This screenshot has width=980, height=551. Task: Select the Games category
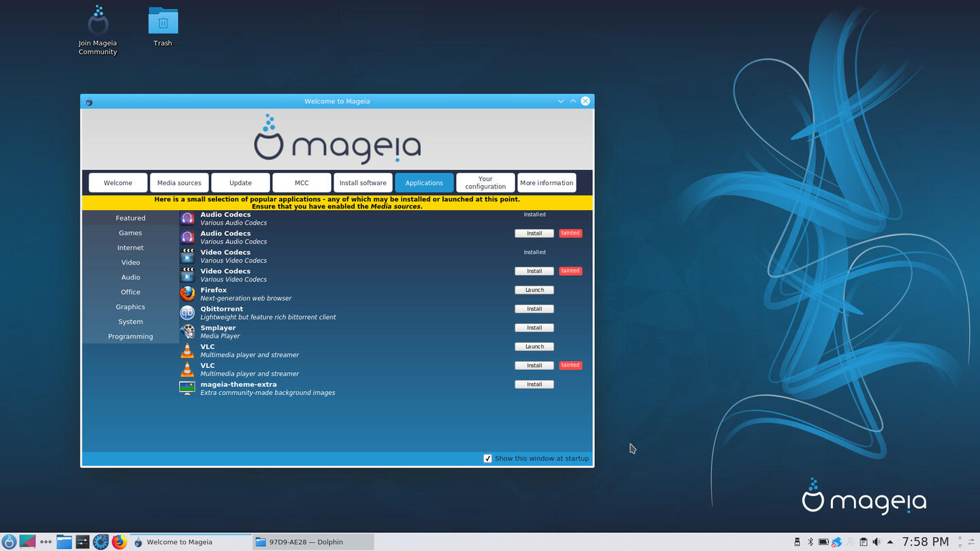(x=131, y=233)
